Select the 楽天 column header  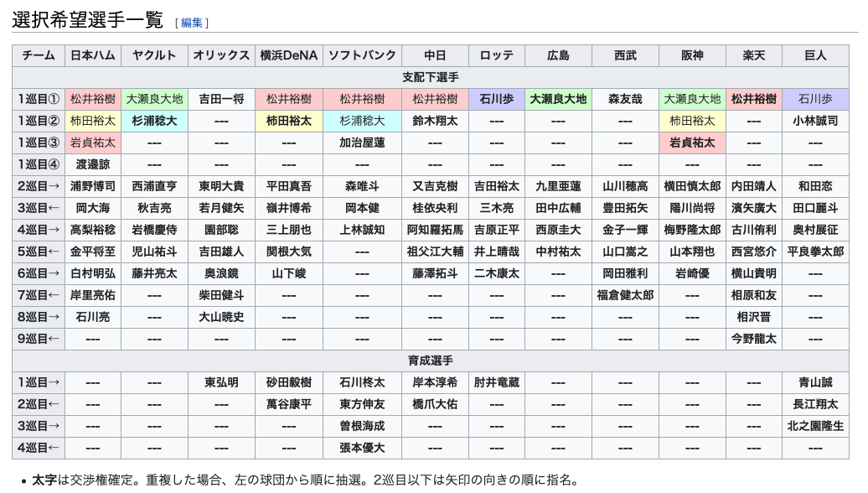(754, 55)
